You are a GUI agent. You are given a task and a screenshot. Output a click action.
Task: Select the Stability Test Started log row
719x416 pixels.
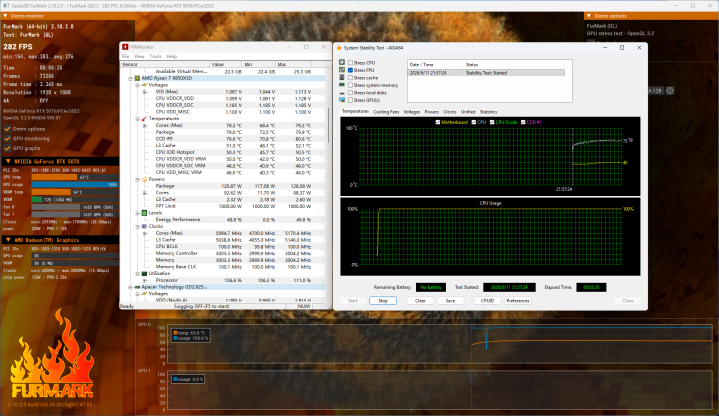pos(486,73)
